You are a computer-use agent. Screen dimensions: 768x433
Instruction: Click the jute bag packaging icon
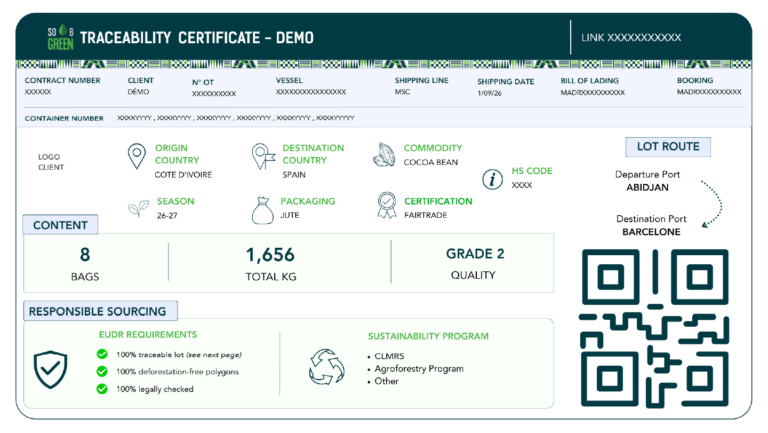click(x=263, y=210)
